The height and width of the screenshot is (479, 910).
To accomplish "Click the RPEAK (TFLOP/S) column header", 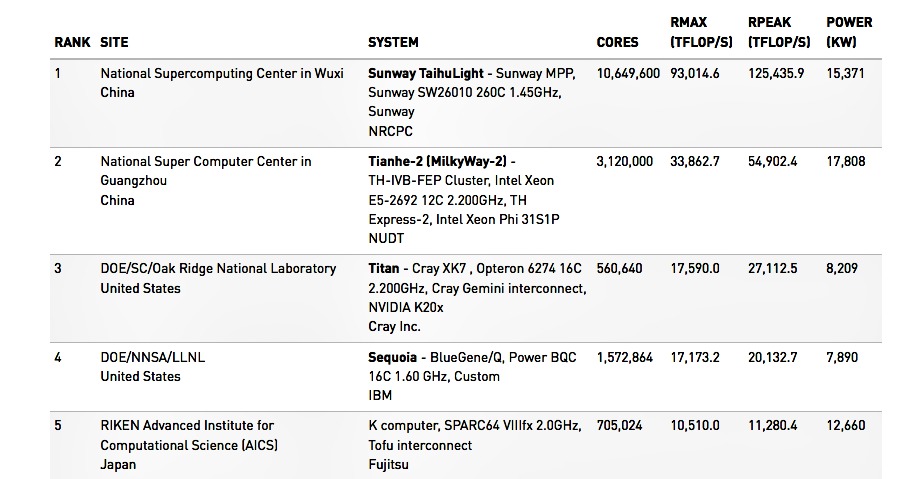I will click(779, 33).
